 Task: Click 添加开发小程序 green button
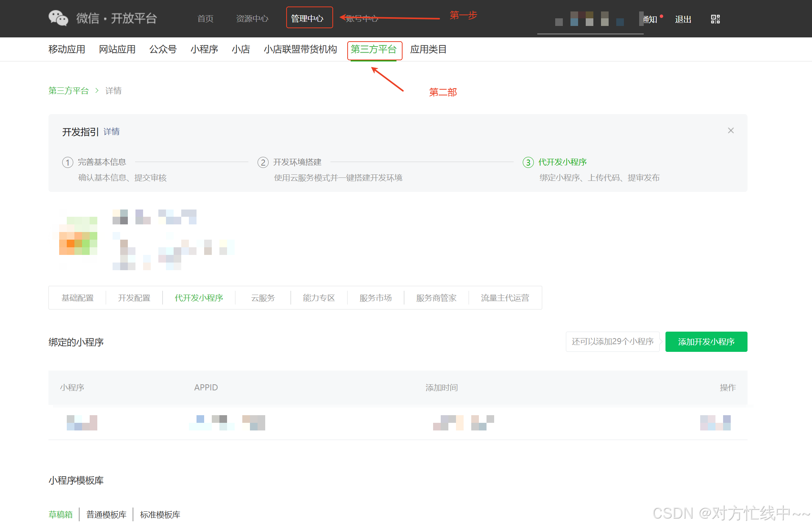pos(706,342)
